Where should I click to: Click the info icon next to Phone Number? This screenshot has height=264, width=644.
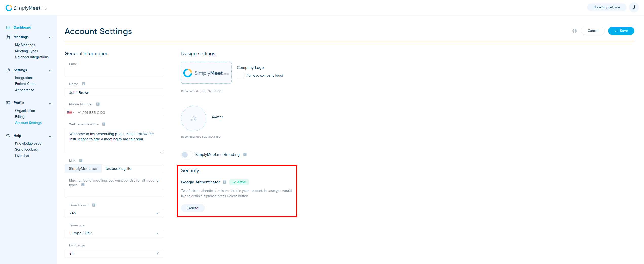(98, 104)
